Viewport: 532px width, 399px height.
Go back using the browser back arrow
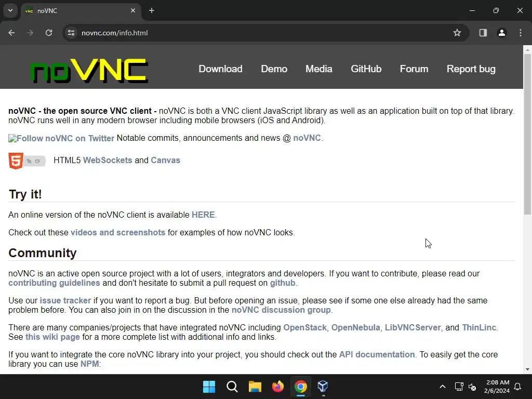[11, 33]
